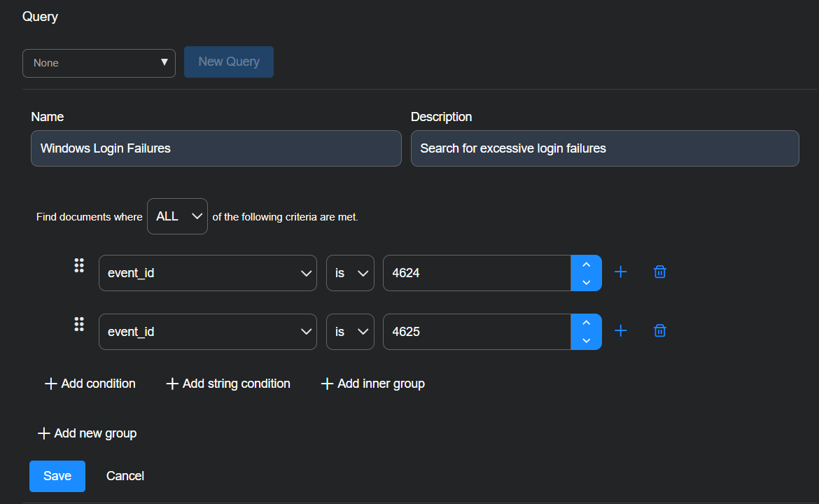The height and width of the screenshot is (504, 819).
Task: Click the plus icon beside value 4625
Action: click(x=620, y=331)
